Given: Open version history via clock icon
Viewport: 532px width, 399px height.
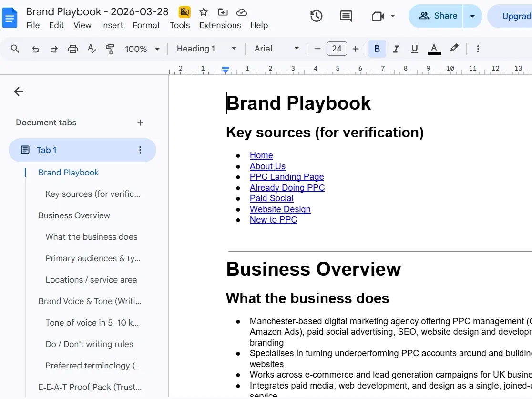Looking at the screenshot, I should click(315, 16).
